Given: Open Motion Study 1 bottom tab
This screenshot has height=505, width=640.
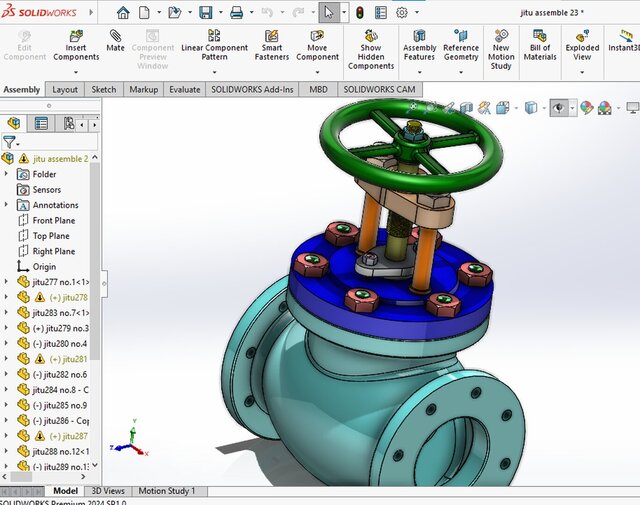Looking at the screenshot, I should pyautogui.click(x=167, y=491).
